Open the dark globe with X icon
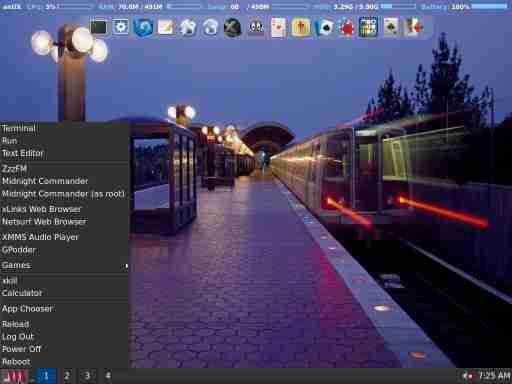This screenshot has width=512, height=384. (233, 27)
